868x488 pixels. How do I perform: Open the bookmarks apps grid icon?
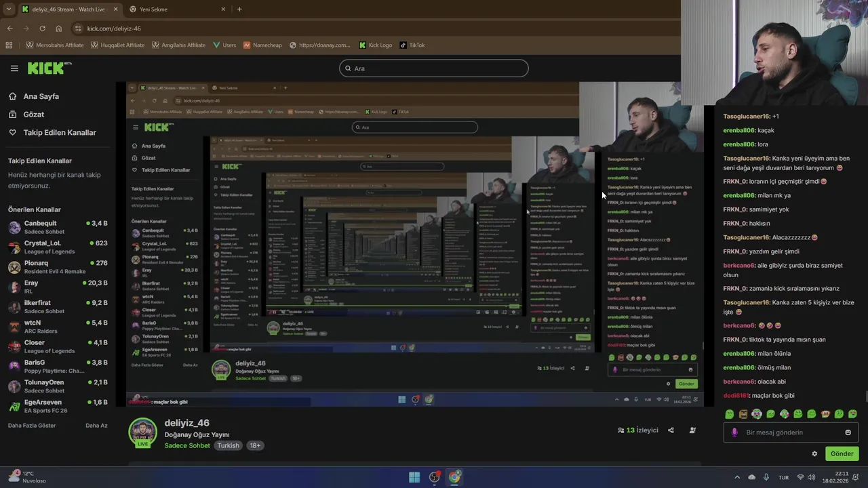9,45
